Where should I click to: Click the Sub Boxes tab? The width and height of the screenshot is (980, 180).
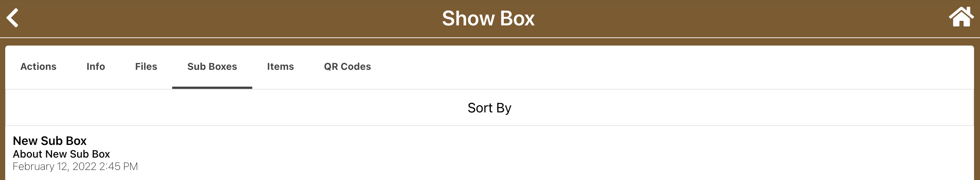tap(212, 66)
